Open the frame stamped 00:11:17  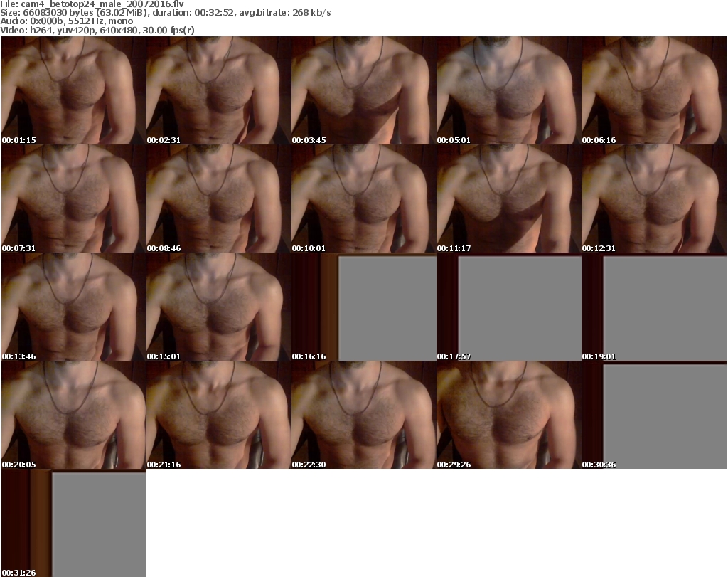(509, 198)
